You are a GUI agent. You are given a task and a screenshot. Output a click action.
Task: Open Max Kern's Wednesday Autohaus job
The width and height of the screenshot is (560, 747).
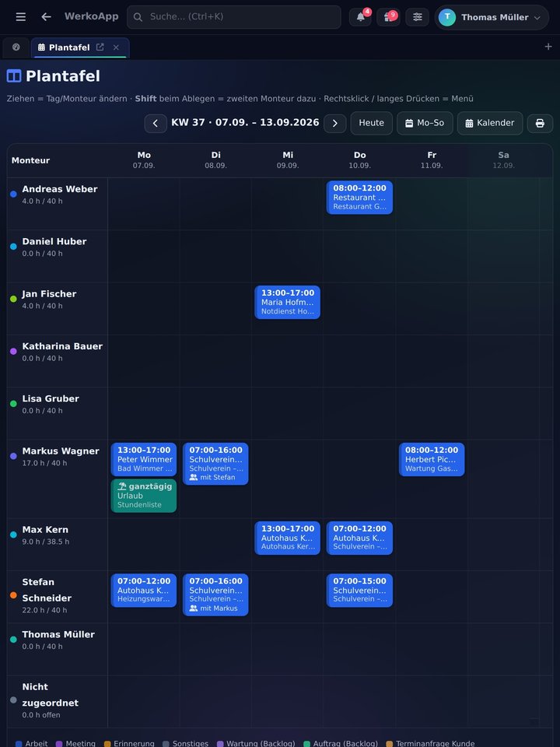pos(288,538)
